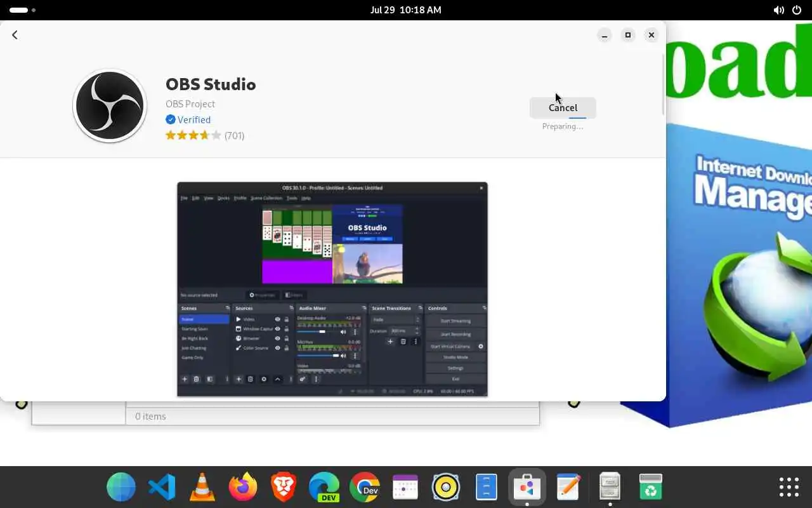Close the Software window
This screenshot has width=812, height=508.
[652, 35]
